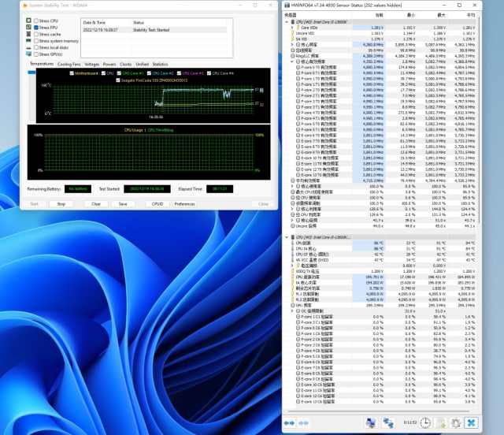Click the clock icon beside Ring/LLC 频率
Image resolution: width=504 pixels, height=435 pixels.
pos(293,56)
